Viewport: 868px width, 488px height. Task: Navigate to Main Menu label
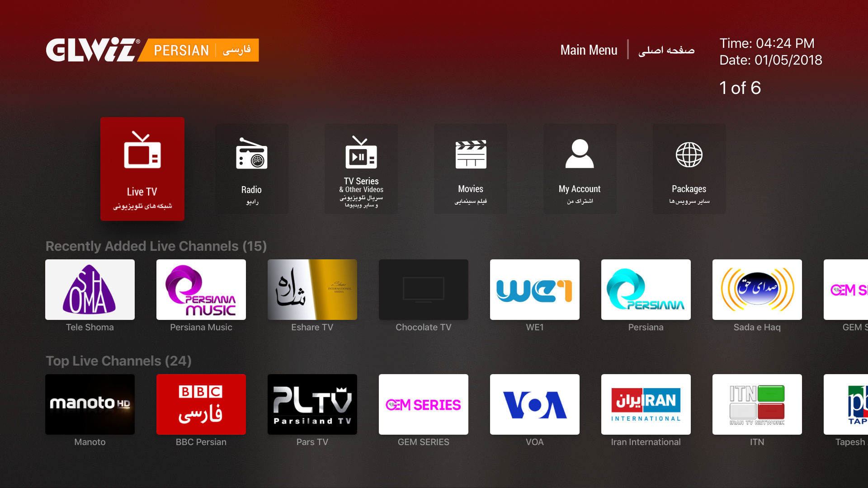pyautogui.click(x=589, y=51)
